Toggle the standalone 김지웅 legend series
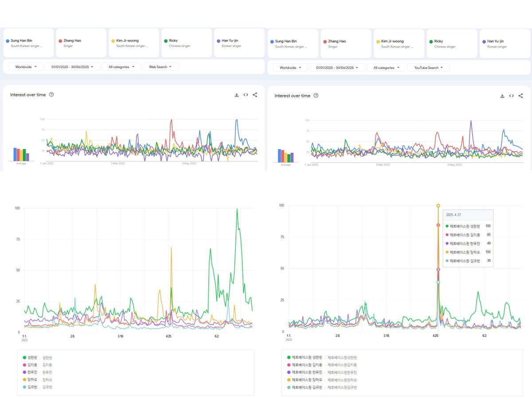Viewport: 532px width, 398px height. [31, 365]
